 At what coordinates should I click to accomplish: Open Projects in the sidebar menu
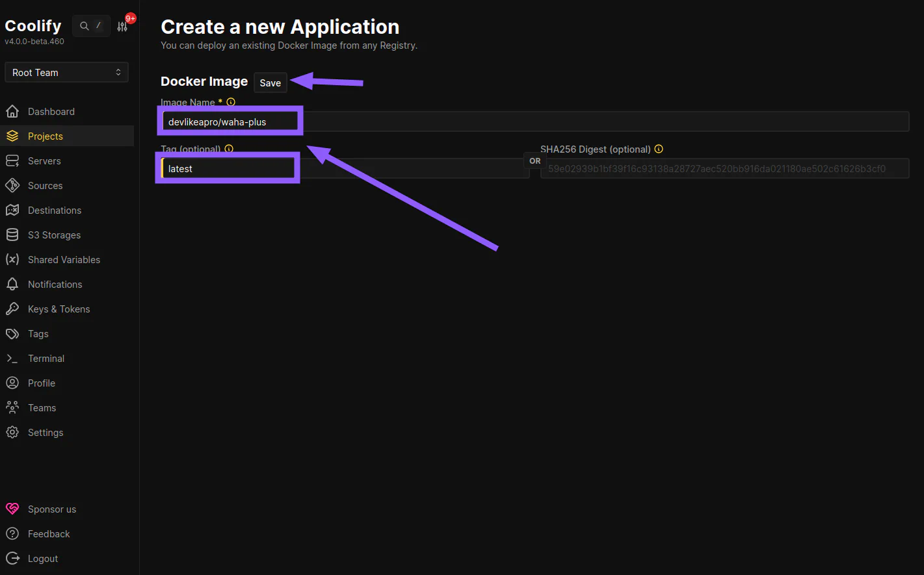46,136
